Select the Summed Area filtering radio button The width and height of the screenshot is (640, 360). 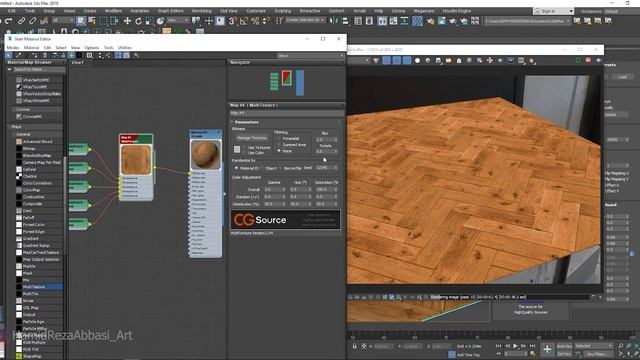pyautogui.click(x=279, y=145)
